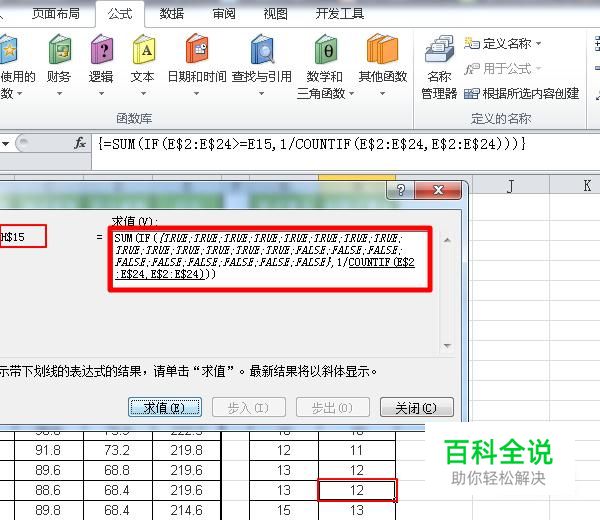The width and height of the screenshot is (600, 520).
Task: Open the Text (文本) functions icon
Action: pyautogui.click(x=143, y=49)
